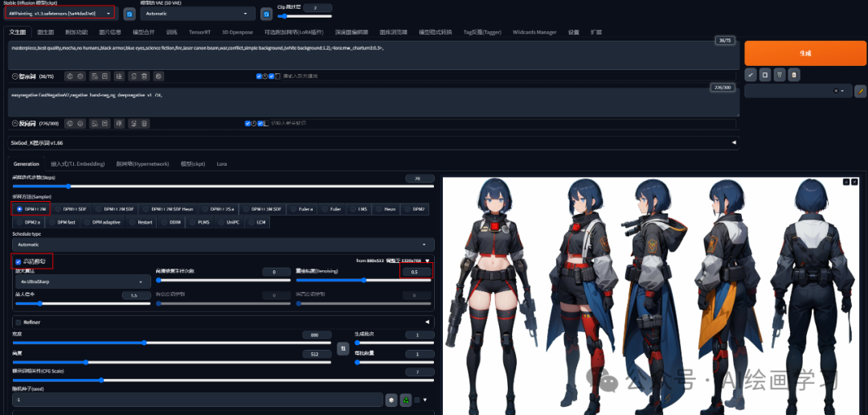
Task: Click the seed input field
Action: tap(198, 400)
